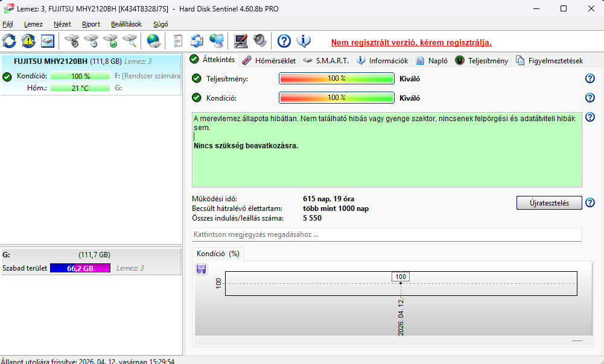Click green check icon beside left-panel Kondíció

pyautogui.click(x=7, y=76)
